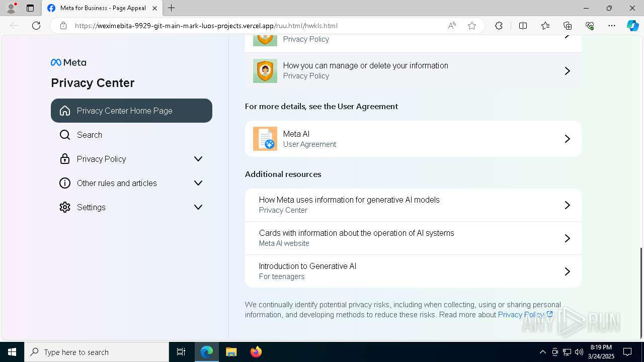
Task: Click 'For more details, see the User Agreement' heading
Action: (x=321, y=106)
